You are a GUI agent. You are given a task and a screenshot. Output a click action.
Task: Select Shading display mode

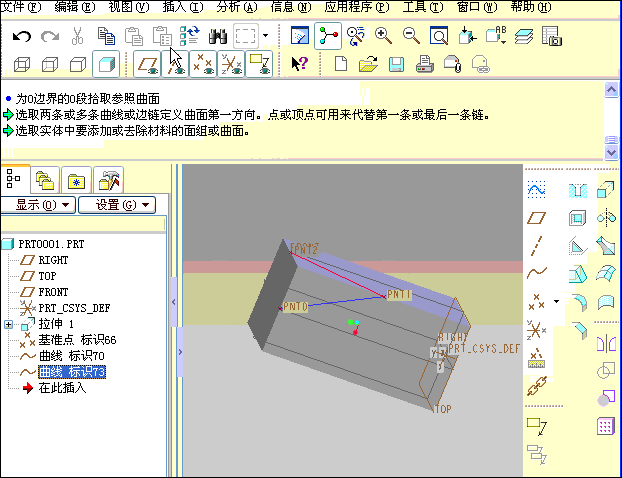(x=106, y=64)
